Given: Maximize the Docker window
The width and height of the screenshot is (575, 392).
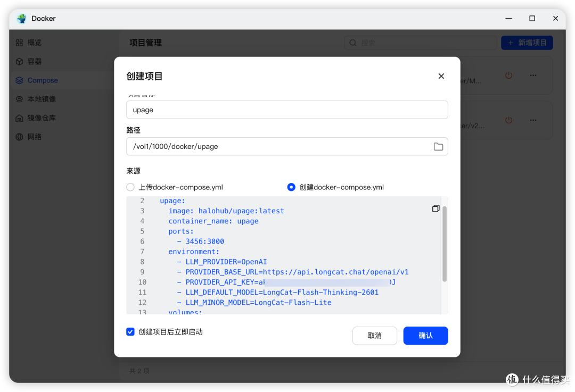Looking at the screenshot, I should tap(532, 18).
